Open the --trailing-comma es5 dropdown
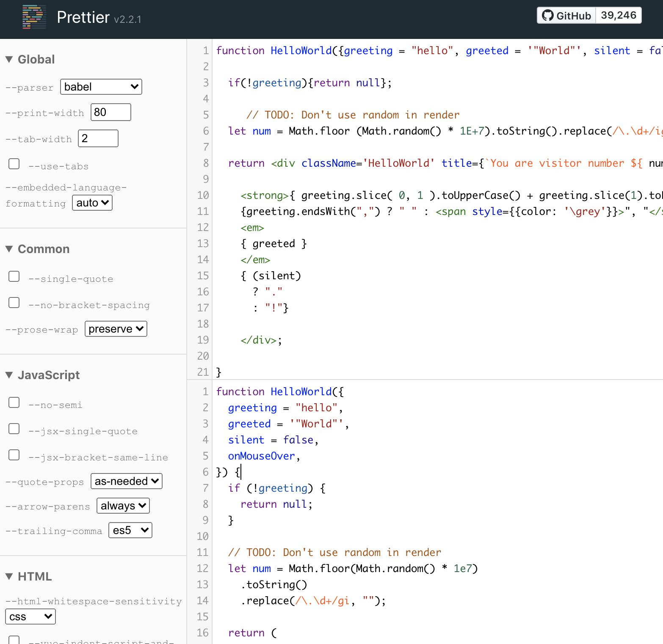Viewport: 663px width, 644px height. click(x=130, y=531)
